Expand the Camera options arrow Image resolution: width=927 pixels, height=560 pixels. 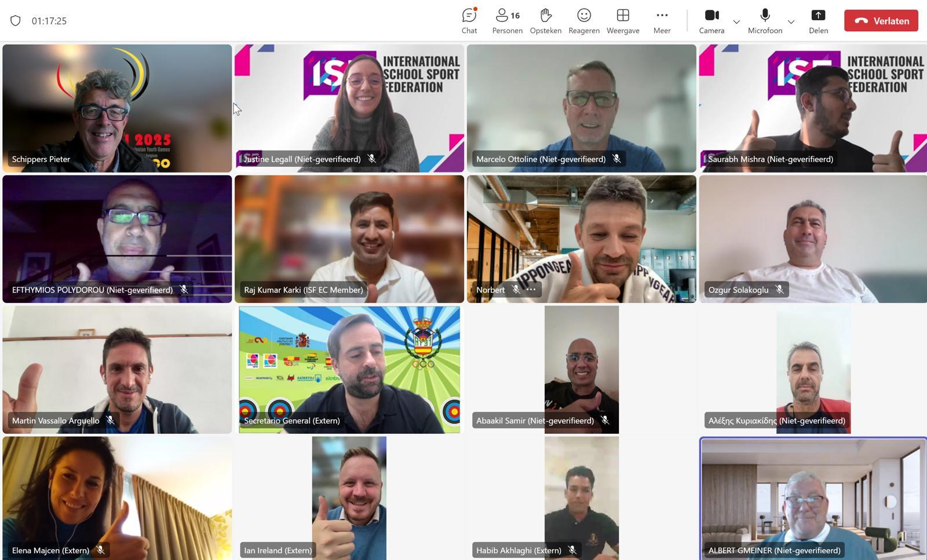[736, 22]
